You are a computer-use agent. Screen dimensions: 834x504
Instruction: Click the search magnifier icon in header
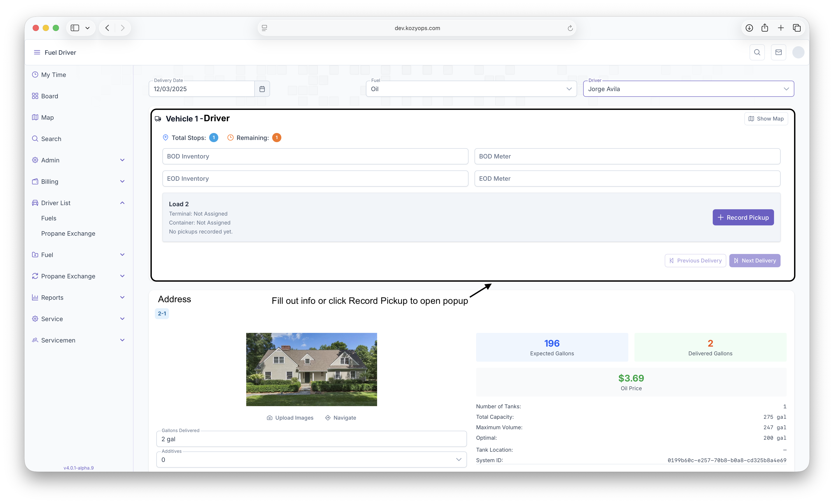[757, 53]
